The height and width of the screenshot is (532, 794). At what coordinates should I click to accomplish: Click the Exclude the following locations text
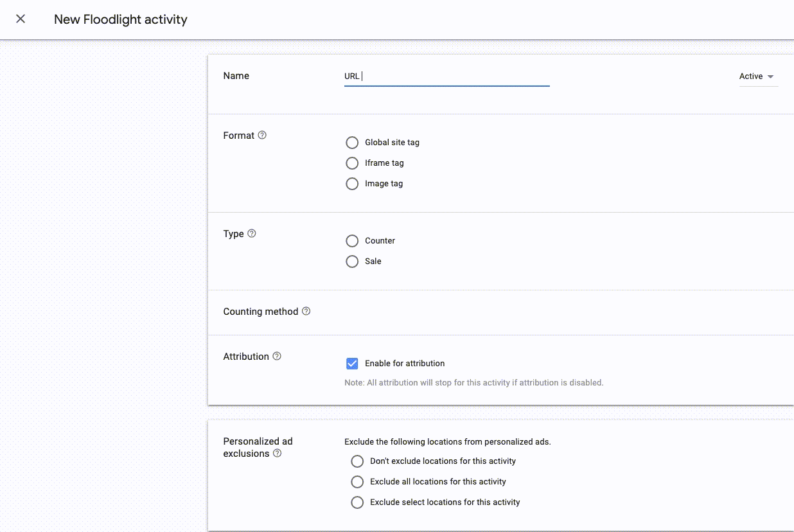(x=448, y=442)
